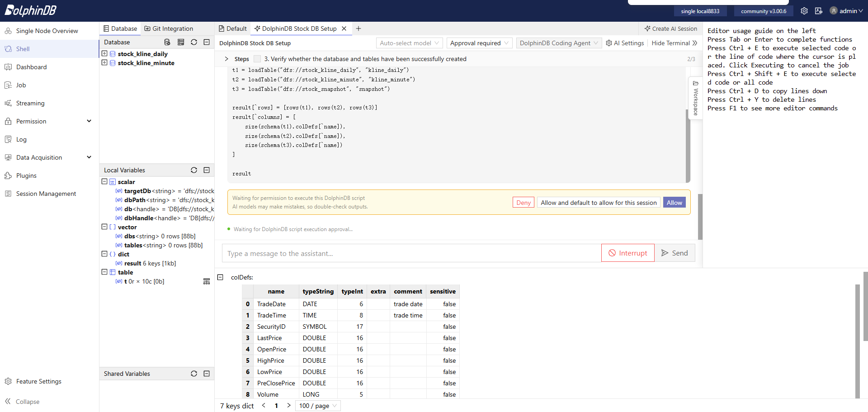Screen dimensions: 868x412
Task: Open the admin user menu
Action: tap(846, 11)
